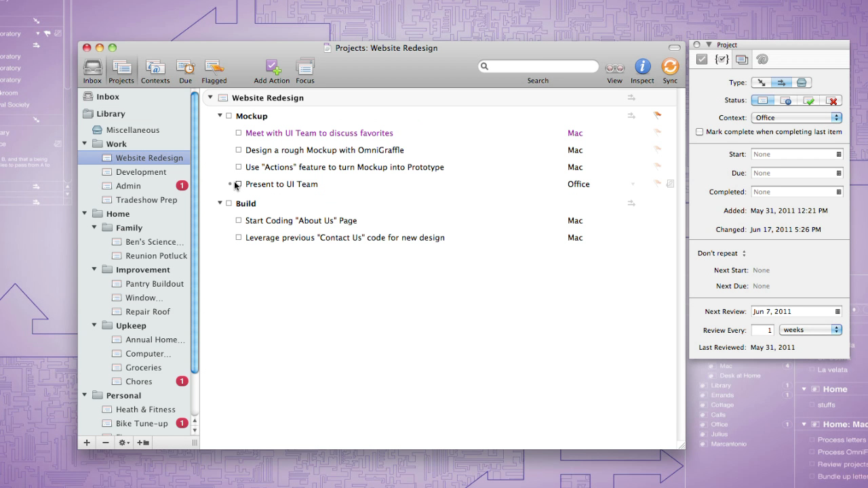The width and height of the screenshot is (868, 488).
Task: Click the Add Action toolbar icon
Action: [271, 70]
